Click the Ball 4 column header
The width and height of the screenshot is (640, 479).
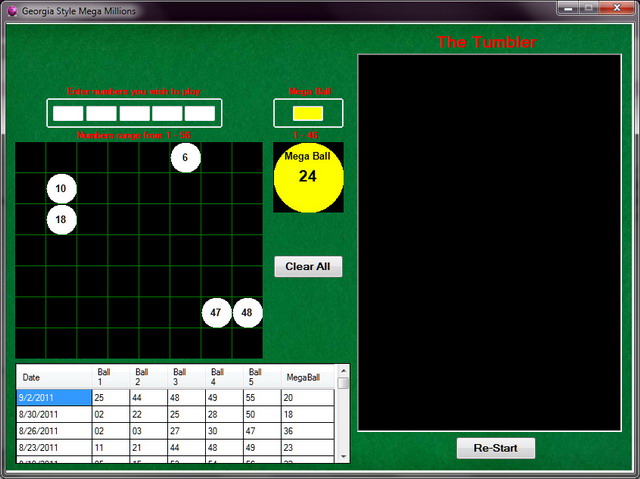[224, 377]
